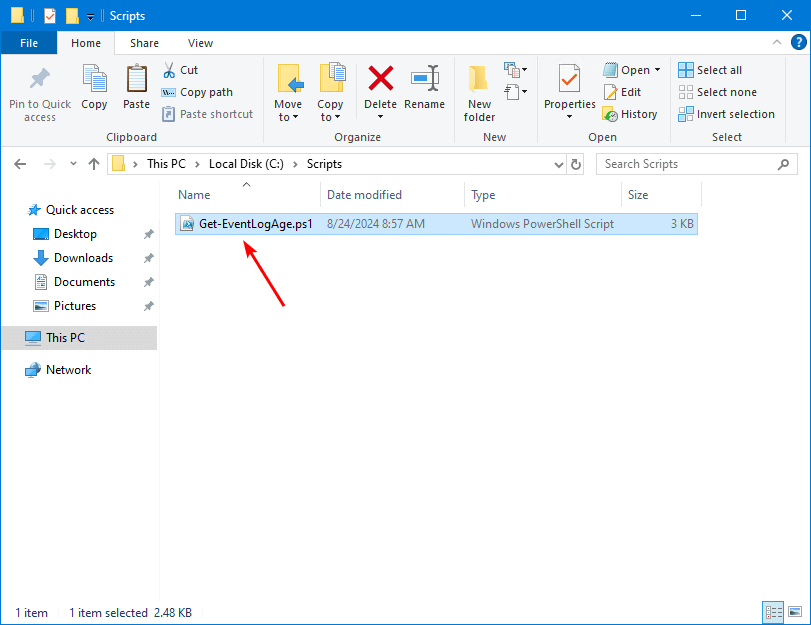Click the red Delete X icon

(381, 79)
